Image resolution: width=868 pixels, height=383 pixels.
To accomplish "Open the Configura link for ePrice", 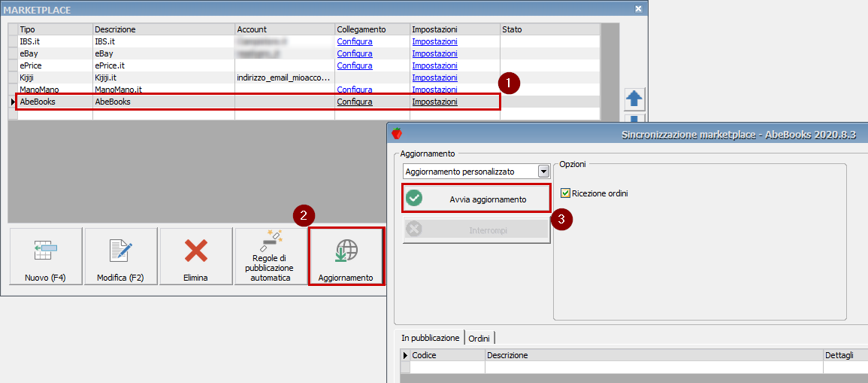I will click(x=354, y=65).
